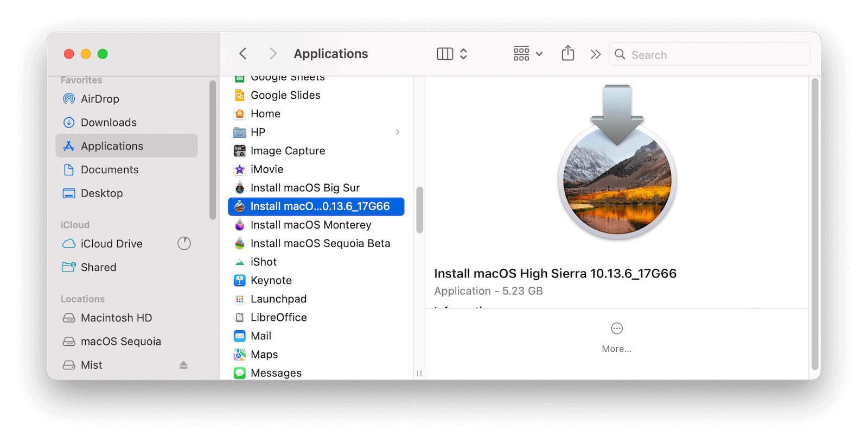Click the HP folder icon
This screenshot has width=868, height=442.
(x=239, y=132)
